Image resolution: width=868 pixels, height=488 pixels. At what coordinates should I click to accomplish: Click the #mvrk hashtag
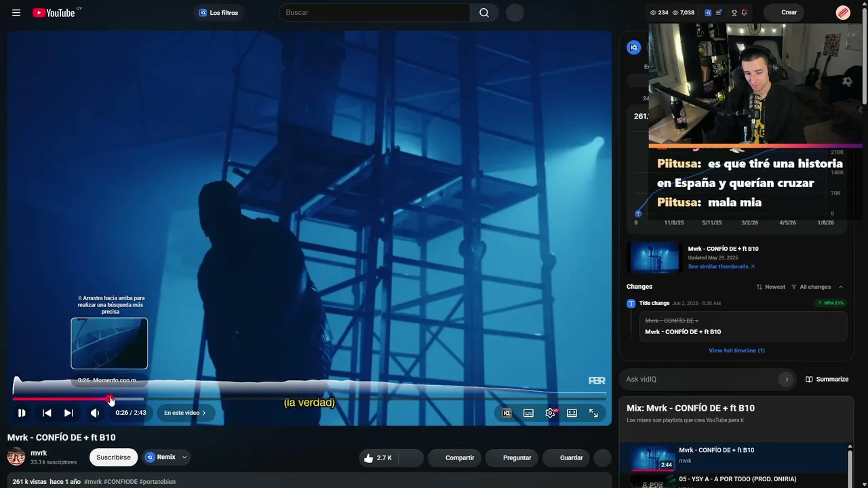pyautogui.click(x=93, y=482)
